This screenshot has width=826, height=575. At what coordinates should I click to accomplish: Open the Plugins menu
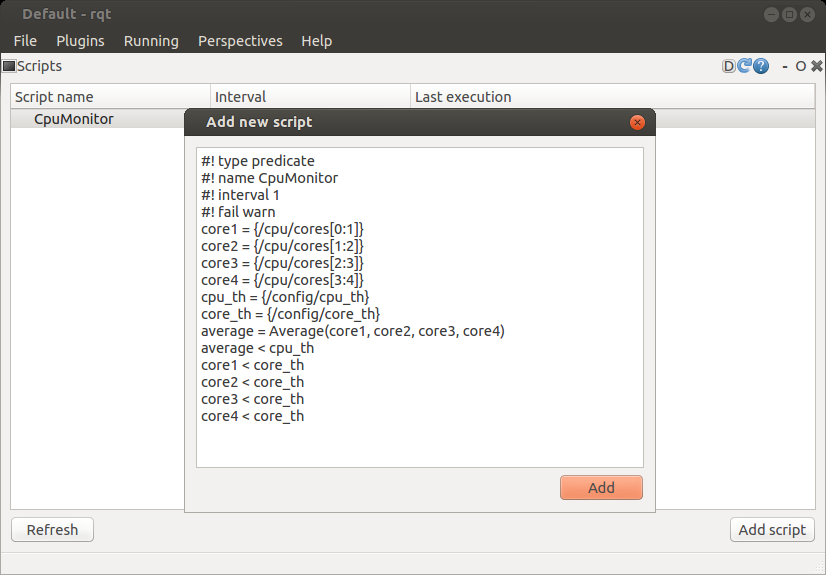tap(80, 41)
